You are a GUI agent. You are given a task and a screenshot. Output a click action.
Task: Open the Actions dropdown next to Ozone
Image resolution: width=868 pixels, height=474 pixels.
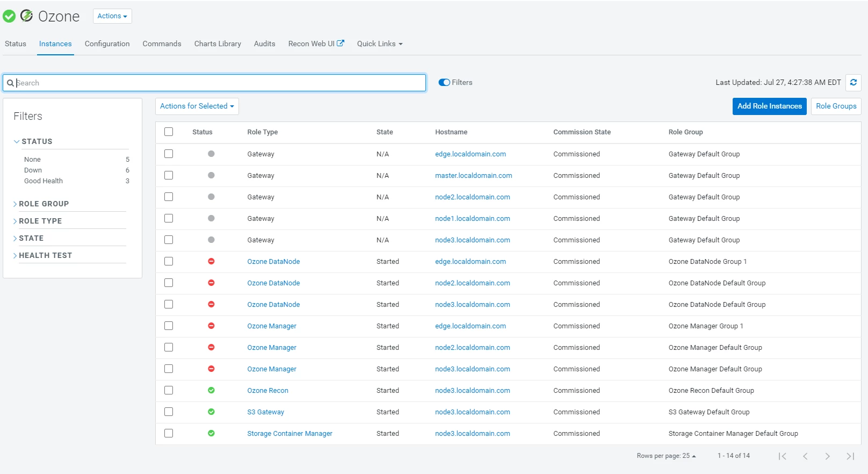[112, 16]
